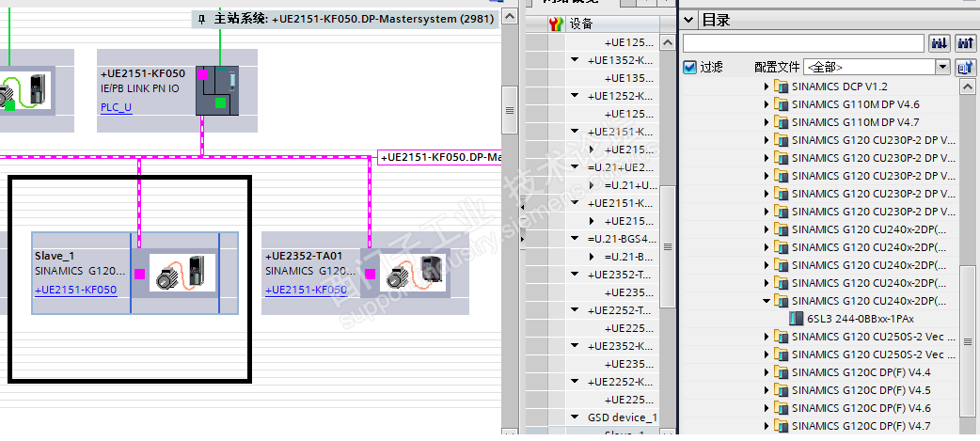Click the pin icon beside 主站系统 label
This screenshot has height=441, width=980.
tap(201, 20)
